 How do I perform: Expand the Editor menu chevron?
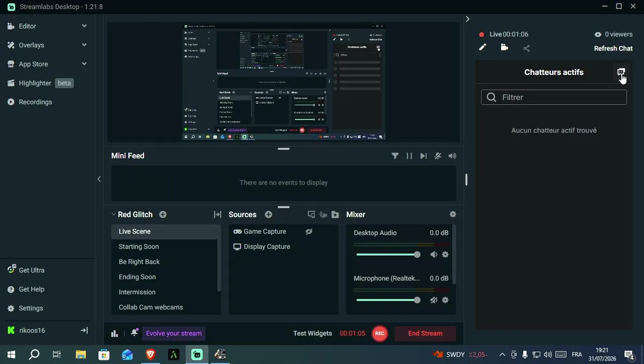[84, 26]
